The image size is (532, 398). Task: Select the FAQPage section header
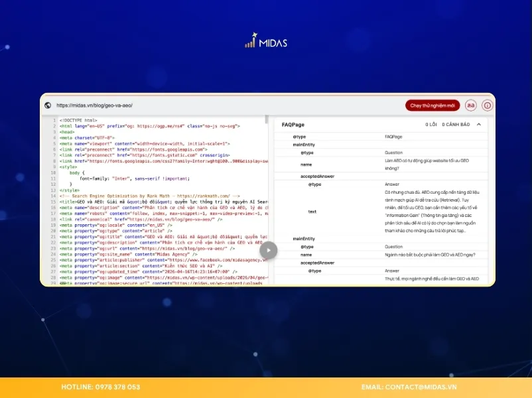(293, 124)
